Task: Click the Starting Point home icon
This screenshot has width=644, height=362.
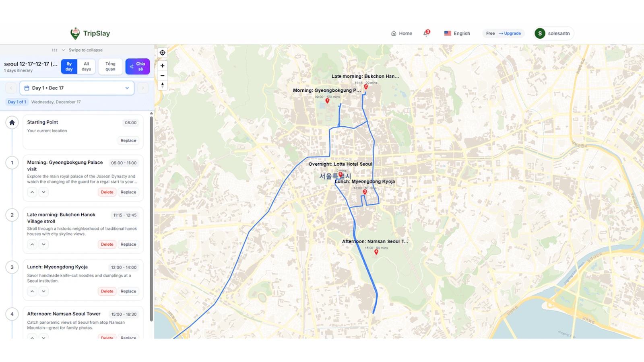Action: (12, 123)
